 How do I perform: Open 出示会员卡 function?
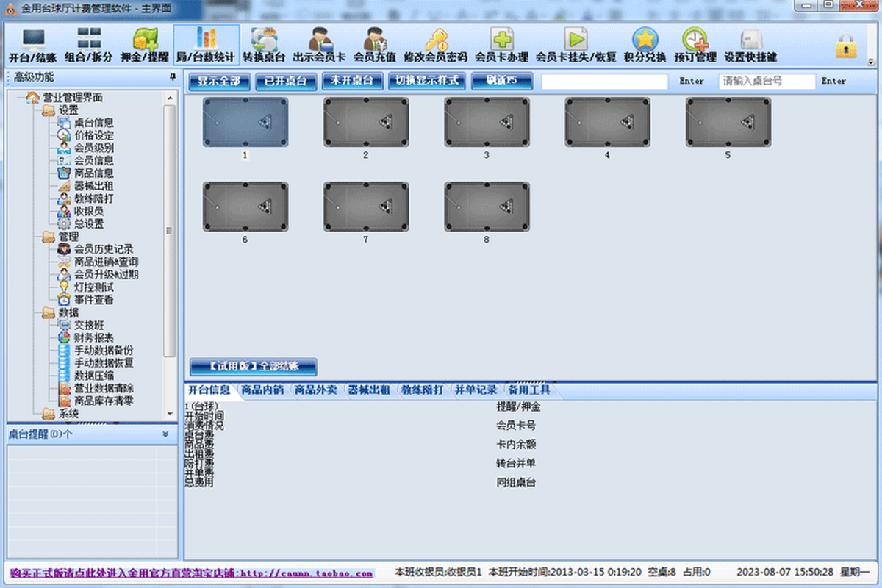pyautogui.click(x=319, y=45)
